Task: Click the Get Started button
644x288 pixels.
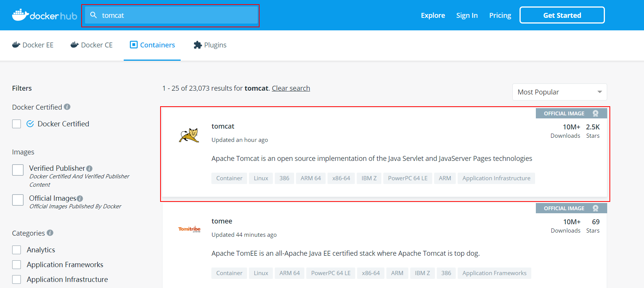Action: (x=562, y=15)
